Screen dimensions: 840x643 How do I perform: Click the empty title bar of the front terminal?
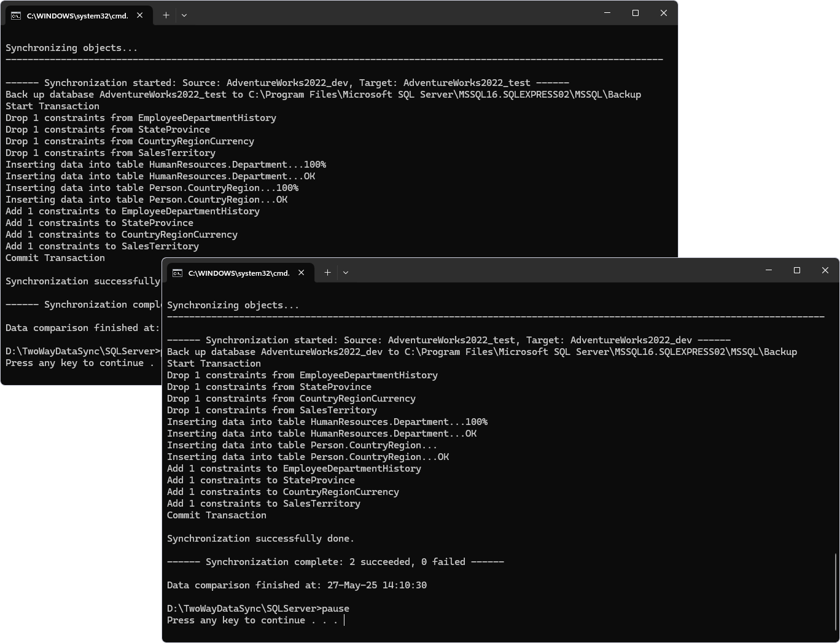pos(553,271)
